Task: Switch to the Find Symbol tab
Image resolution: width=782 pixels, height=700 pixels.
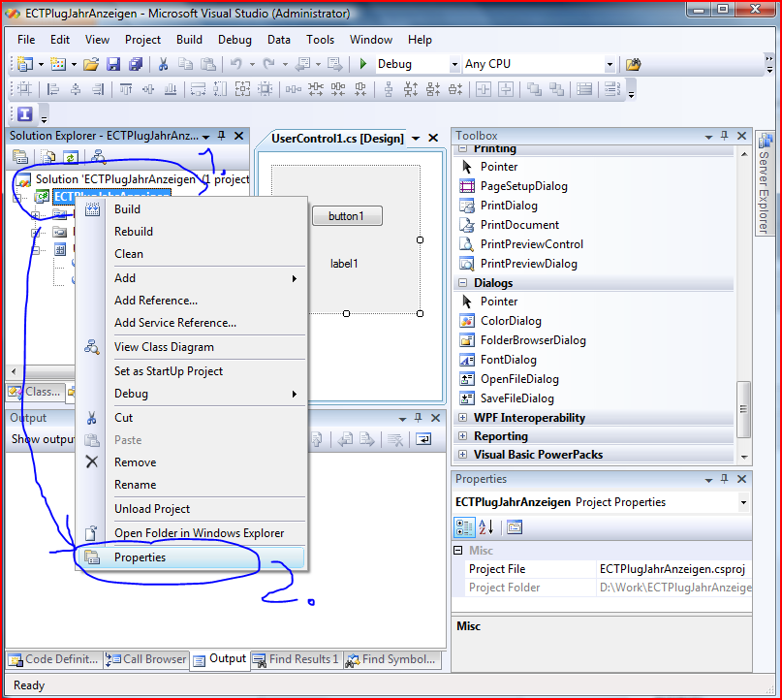Action: click(x=393, y=659)
